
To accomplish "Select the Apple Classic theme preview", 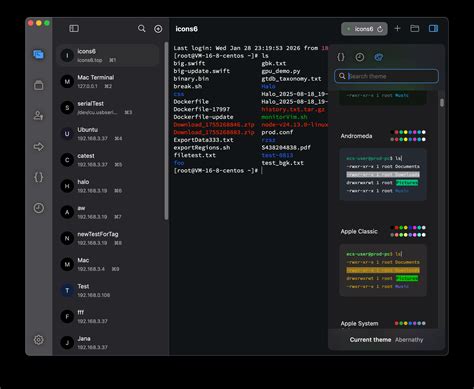I will [x=383, y=270].
